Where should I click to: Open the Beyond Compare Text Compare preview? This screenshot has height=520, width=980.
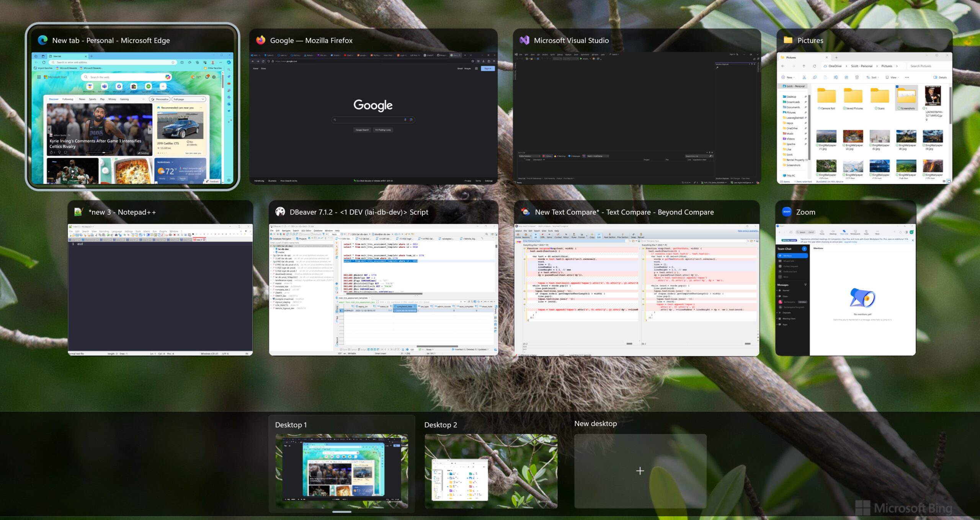[x=637, y=290]
